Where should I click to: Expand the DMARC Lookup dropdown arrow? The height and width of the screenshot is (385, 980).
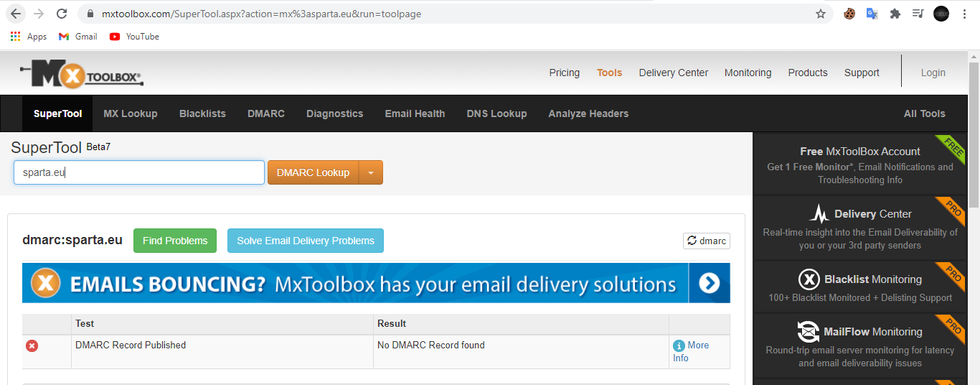click(x=371, y=172)
